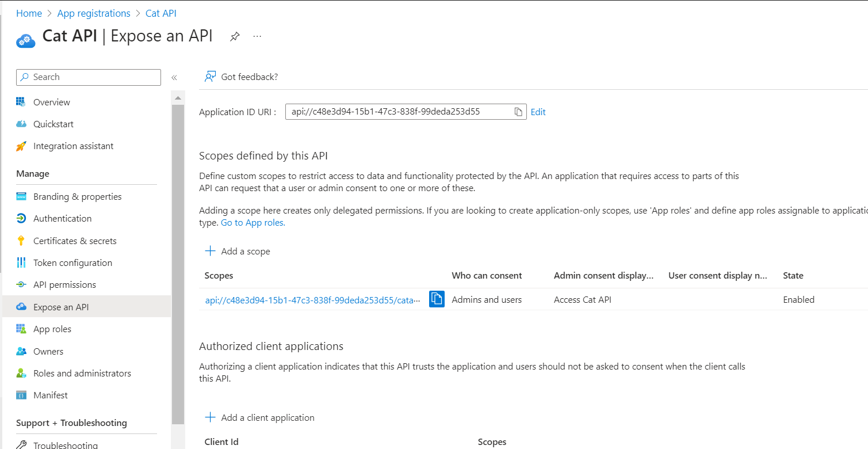
Task: Open Quickstart in sidebar
Action: 53,124
